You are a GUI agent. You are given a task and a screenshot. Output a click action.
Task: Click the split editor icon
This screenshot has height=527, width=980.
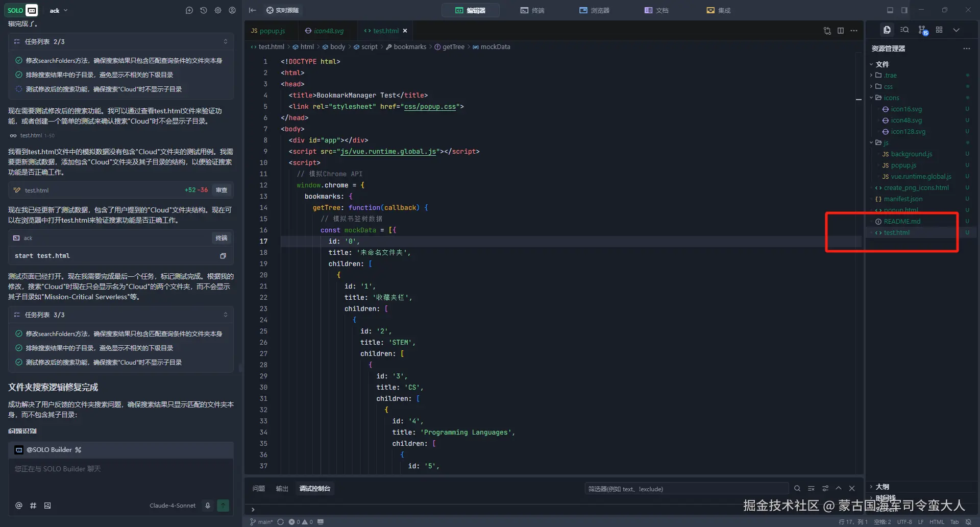tap(841, 31)
